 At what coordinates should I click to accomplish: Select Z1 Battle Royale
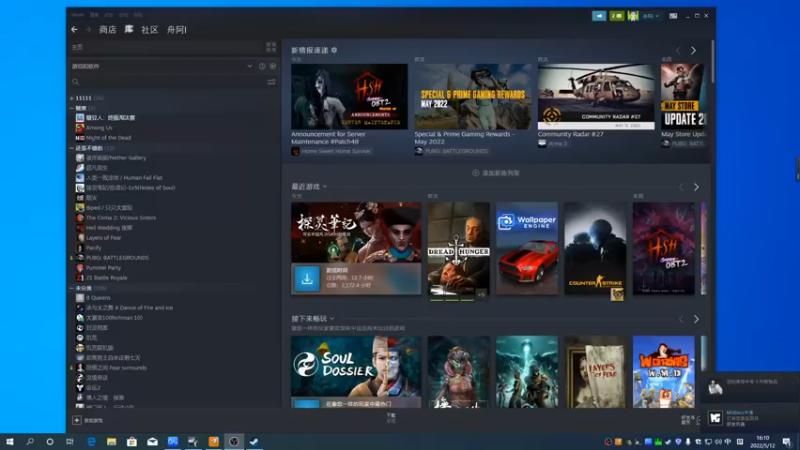click(107, 278)
